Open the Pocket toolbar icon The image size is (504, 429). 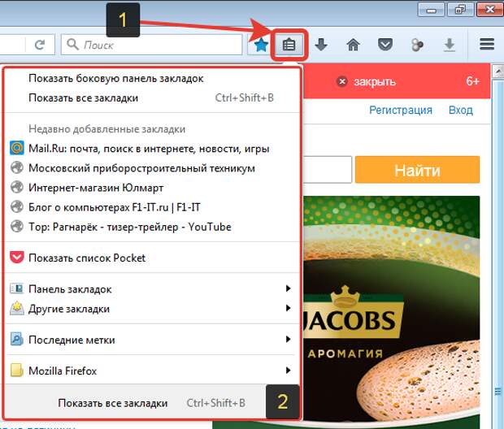[x=385, y=45]
